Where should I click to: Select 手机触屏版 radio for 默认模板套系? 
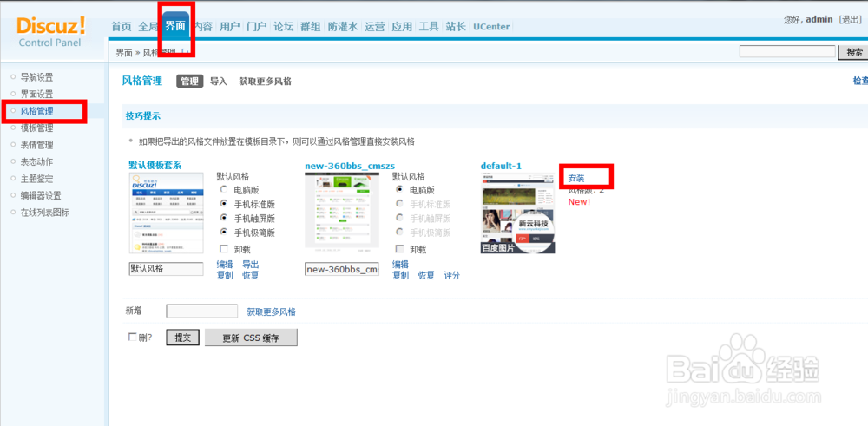[224, 218]
